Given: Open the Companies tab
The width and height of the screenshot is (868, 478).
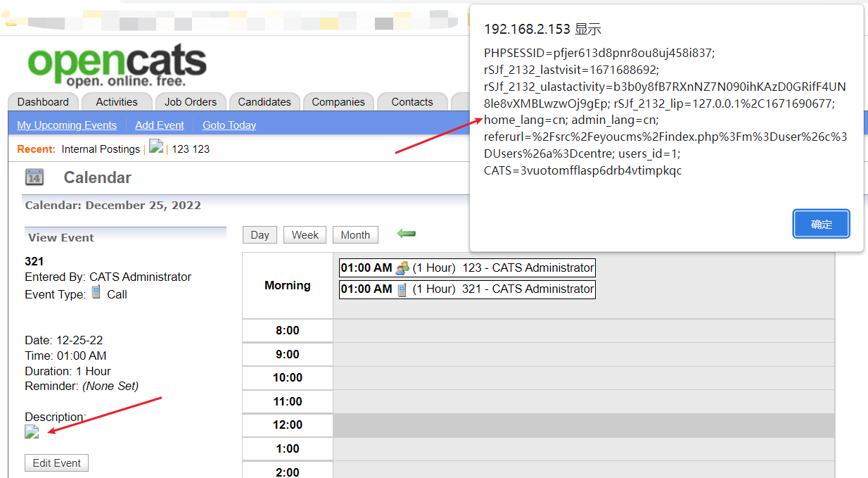Looking at the screenshot, I should pyautogui.click(x=338, y=102).
